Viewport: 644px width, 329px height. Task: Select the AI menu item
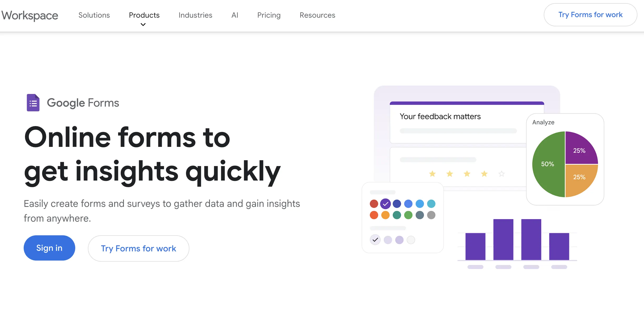(234, 15)
